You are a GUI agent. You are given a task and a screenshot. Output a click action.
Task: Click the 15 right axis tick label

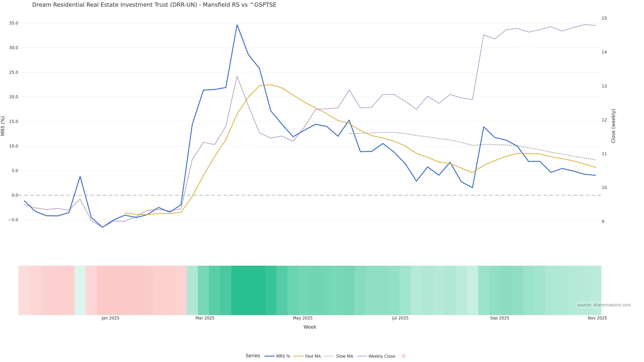click(604, 18)
